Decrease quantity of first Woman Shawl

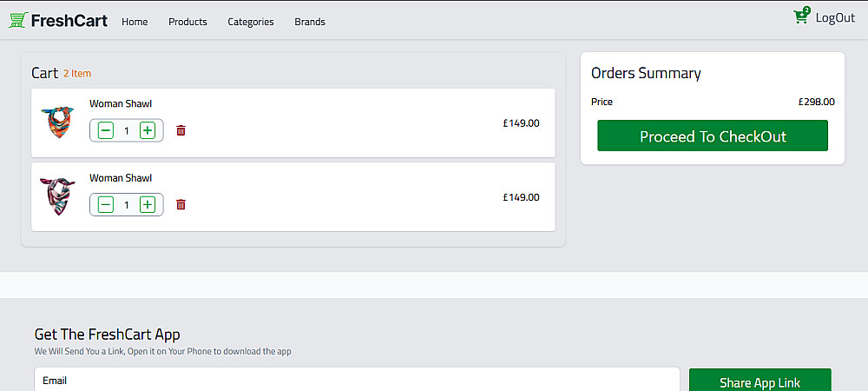tap(106, 130)
